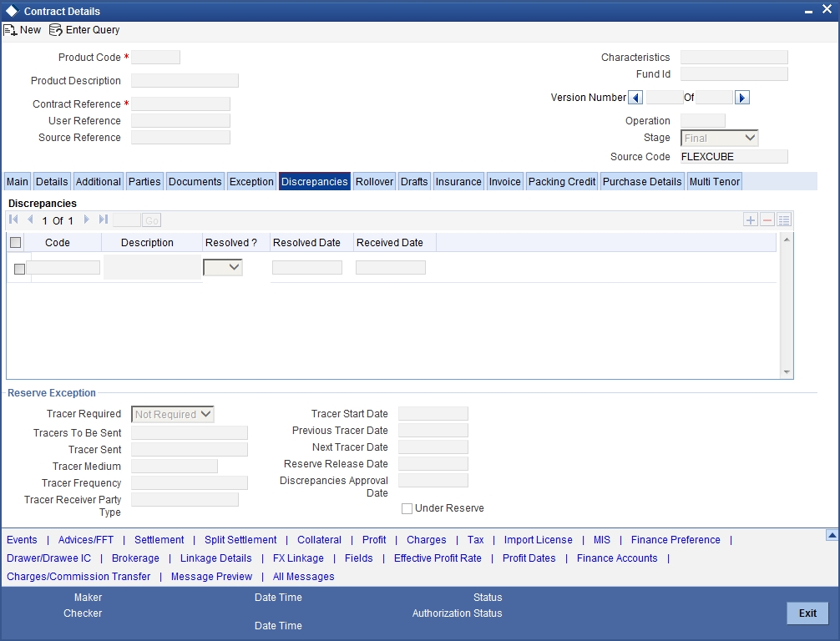Open the Multi Tenor tab
Viewport: 840px width, 641px height.
715,182
